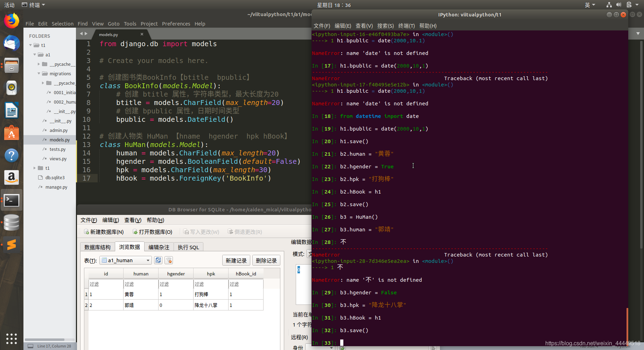Open Sublime tab list dropdown arrow
Screen dimensions: 644x350
tap(638, 34)
